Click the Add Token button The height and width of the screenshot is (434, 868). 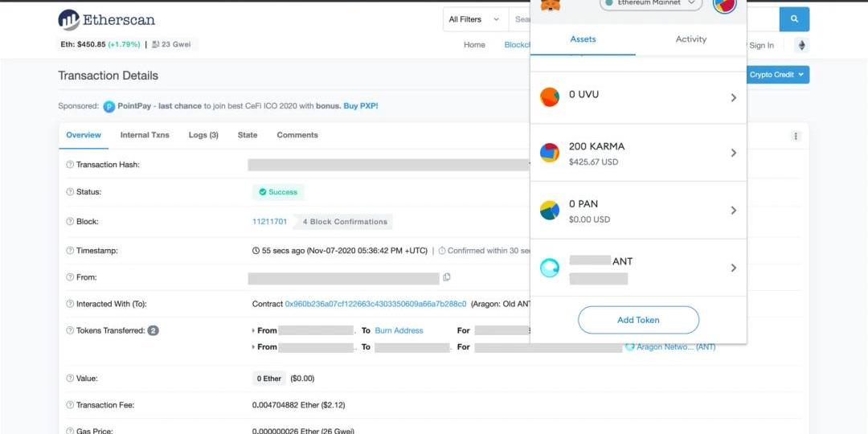point(638,320)
